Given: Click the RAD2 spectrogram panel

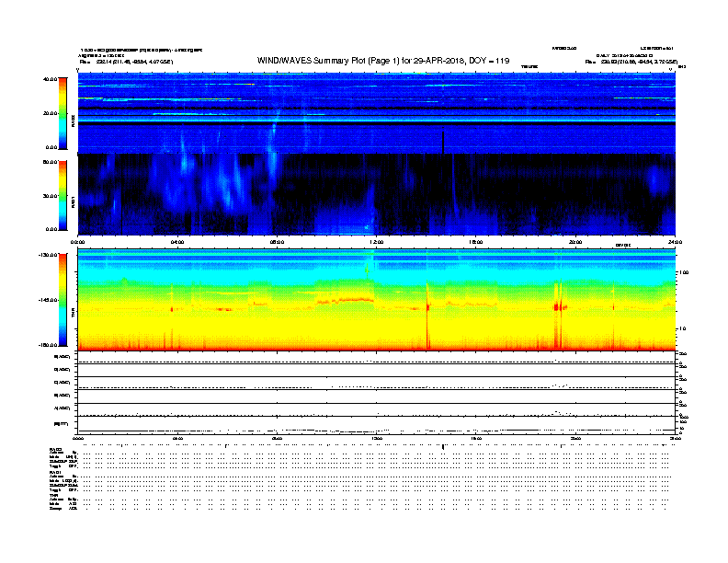Looking at the screenshot, I should 377,113.
